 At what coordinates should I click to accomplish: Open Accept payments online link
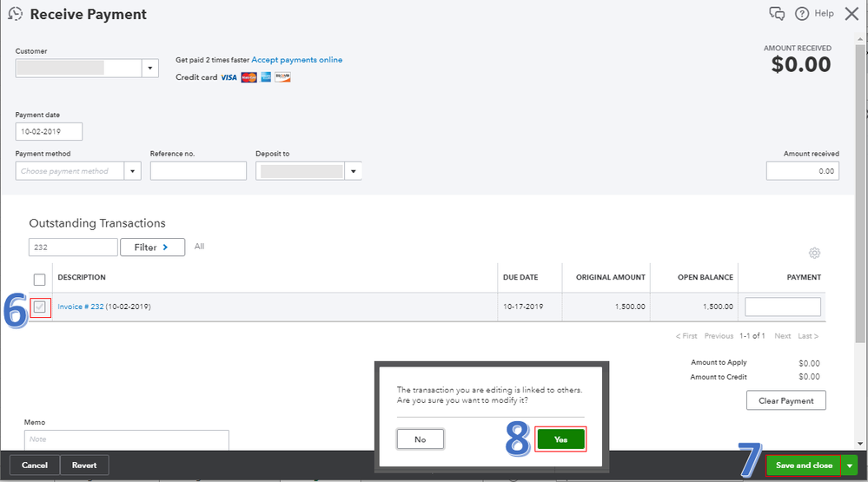pos(296,60)
